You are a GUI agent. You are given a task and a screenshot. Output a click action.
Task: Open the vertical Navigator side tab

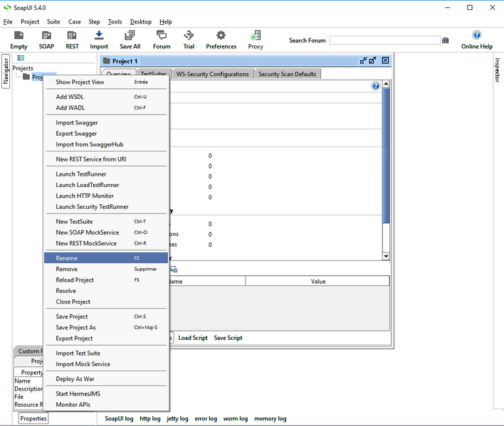click(x=6, y=71)
